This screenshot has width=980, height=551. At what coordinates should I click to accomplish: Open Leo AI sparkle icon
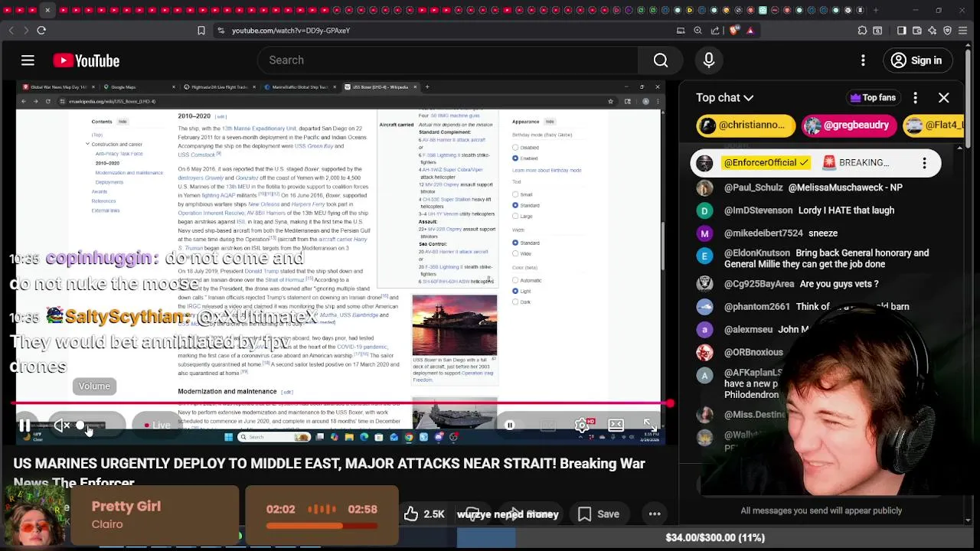(x=932, y=31)
